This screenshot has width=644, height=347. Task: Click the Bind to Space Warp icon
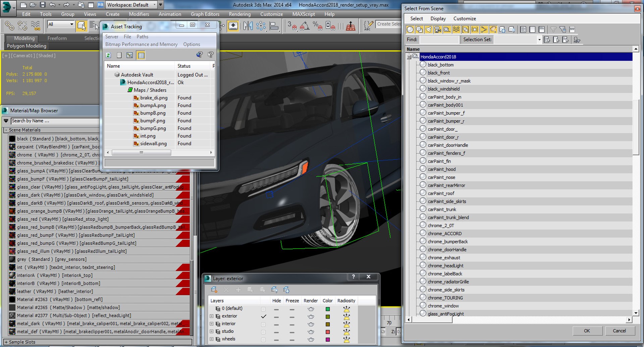(x=36, y=26)
